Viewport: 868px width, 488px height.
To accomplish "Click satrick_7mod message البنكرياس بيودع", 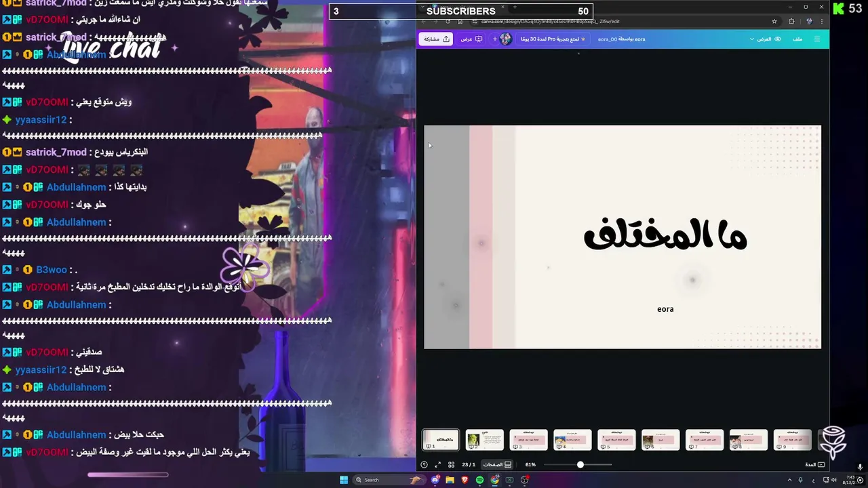I will (122, 152).
